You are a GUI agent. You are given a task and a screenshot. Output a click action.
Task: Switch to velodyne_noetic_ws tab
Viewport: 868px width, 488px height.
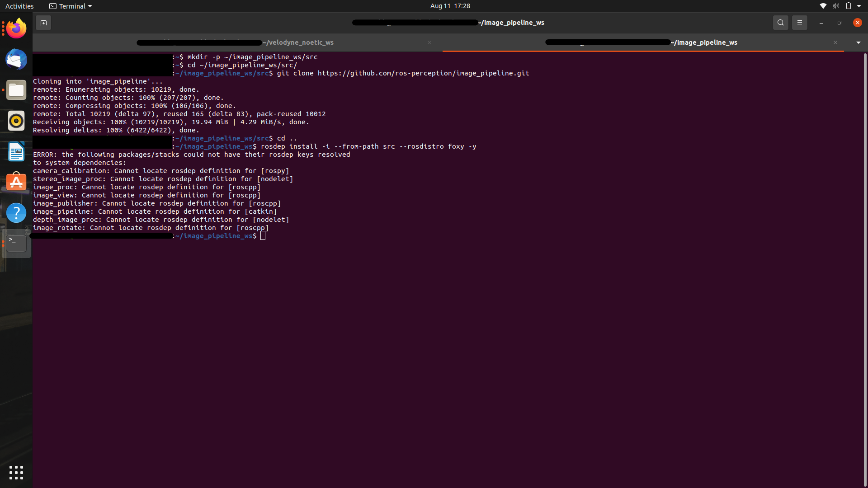237,42
